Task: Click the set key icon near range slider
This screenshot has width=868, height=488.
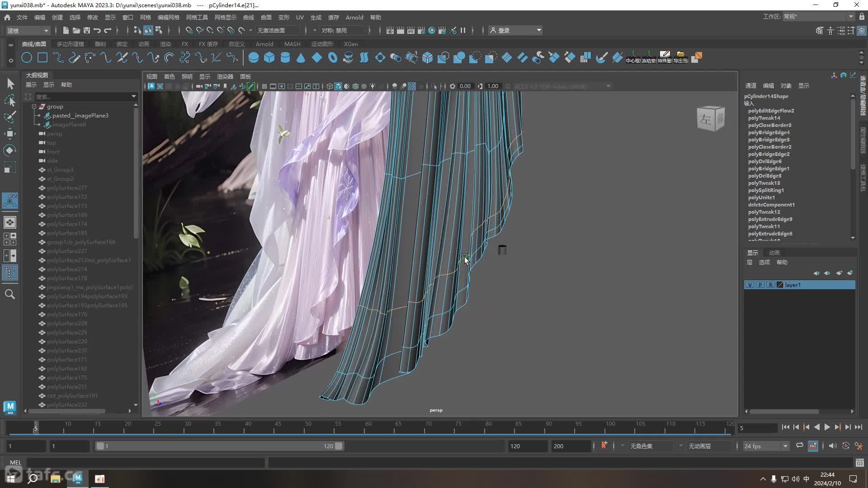Action: click(604, 446)
